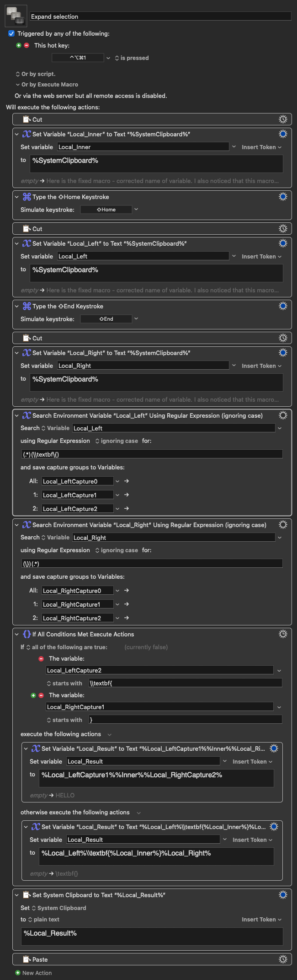Open Insert Token menu in the Local_Right action
This screenshot has height=980, width=297.
pyautogui.click(x=261, y=366)
